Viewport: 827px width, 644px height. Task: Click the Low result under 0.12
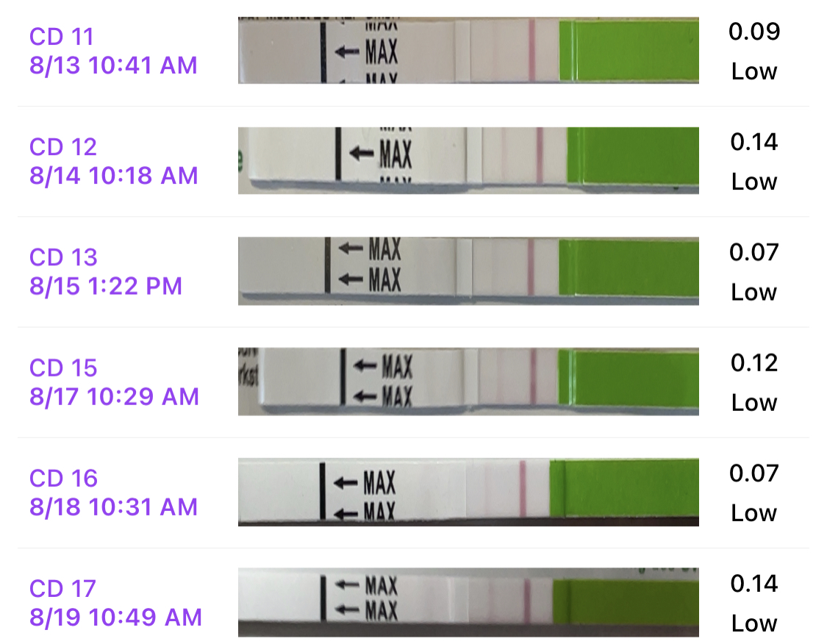(754, 403)
